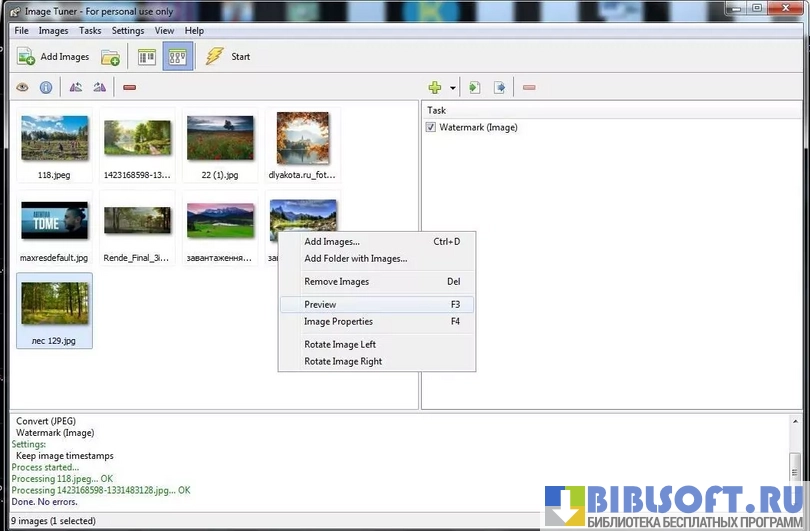The width and height of the screenshot is (810, 531).
Task: Click the green plus add task icon
Action: point(435,88)
